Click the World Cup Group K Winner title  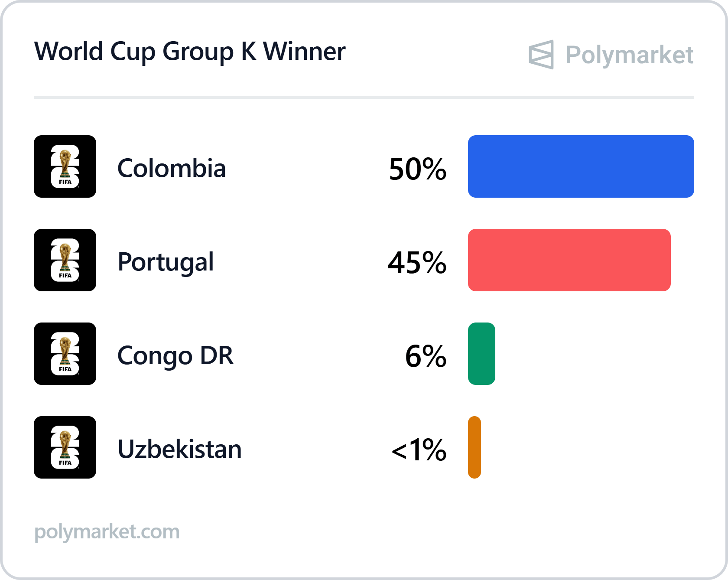[190, 52]
